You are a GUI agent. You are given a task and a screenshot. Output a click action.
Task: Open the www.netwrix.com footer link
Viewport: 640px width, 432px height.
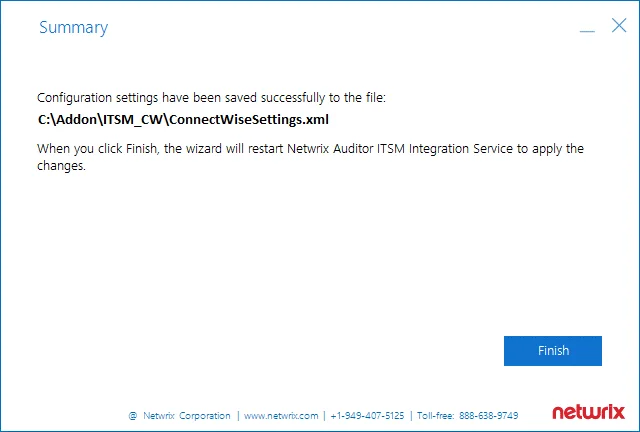click(x=281, y=416)
